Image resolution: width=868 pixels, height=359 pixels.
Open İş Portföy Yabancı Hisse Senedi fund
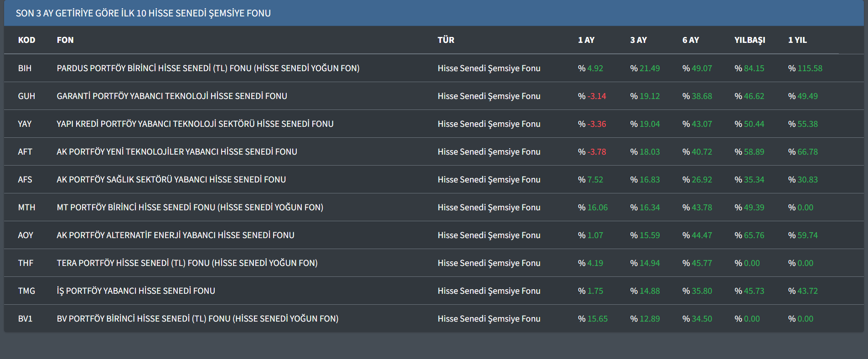[x=136, y=291]
